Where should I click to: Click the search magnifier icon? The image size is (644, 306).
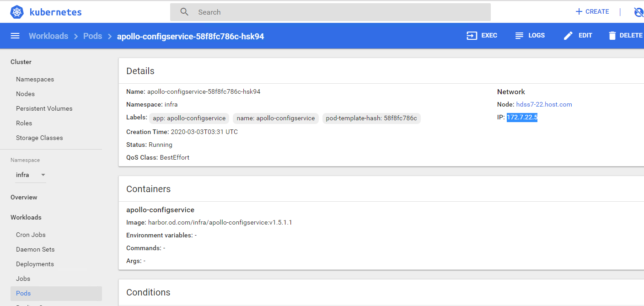tap(184, 12)
